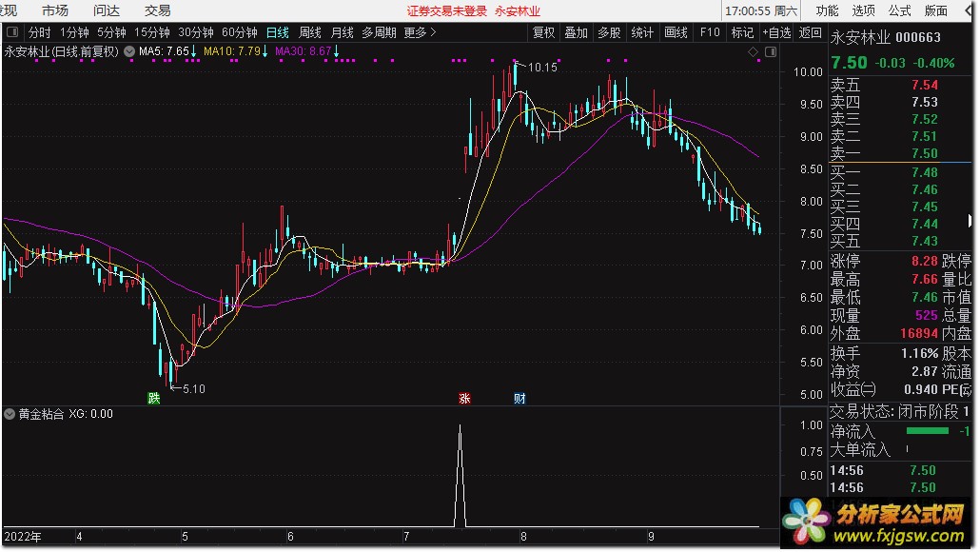Click the 最高 value 7.66
The width and height of the screenshot is (980, 552).
(x=925, y=279)
